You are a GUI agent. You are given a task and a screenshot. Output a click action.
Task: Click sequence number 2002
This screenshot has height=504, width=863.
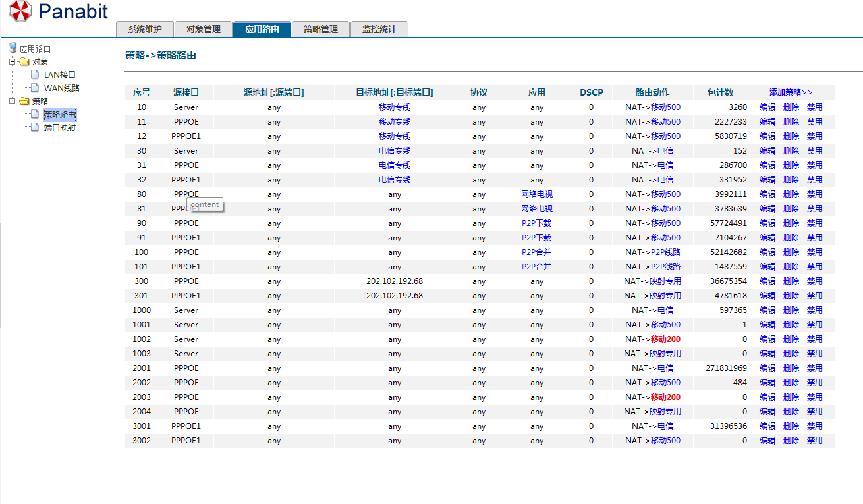tap(142, 383)
